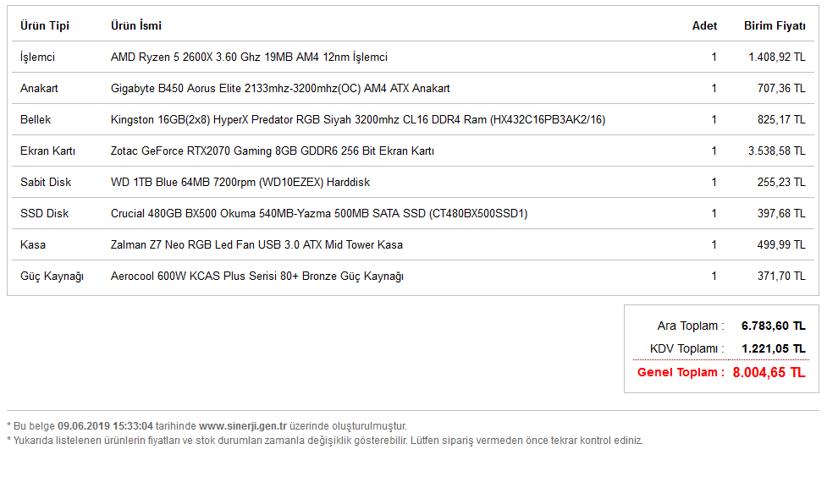
Task: Click the 'KDV Toplamı :' label
Action: (686, 348)
